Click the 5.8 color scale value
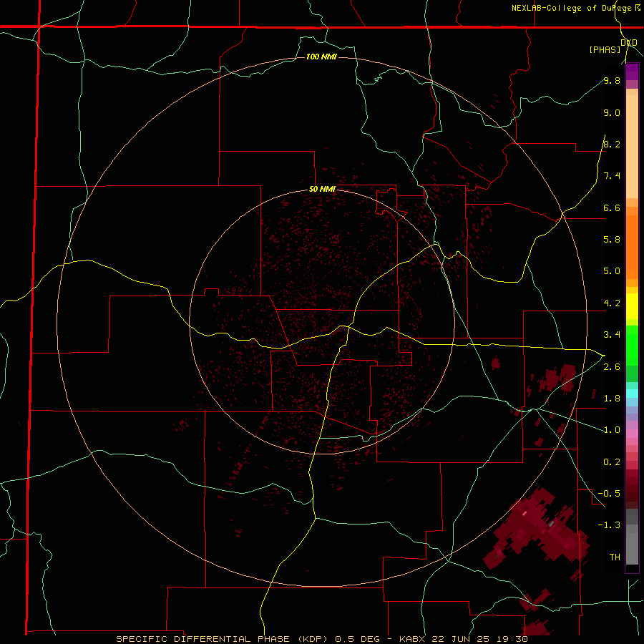 tap(612, 239)
